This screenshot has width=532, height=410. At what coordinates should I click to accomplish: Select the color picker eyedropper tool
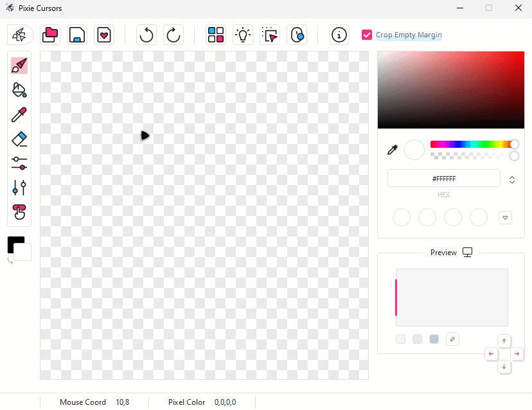pyautogui.click(x=19, y=114)
